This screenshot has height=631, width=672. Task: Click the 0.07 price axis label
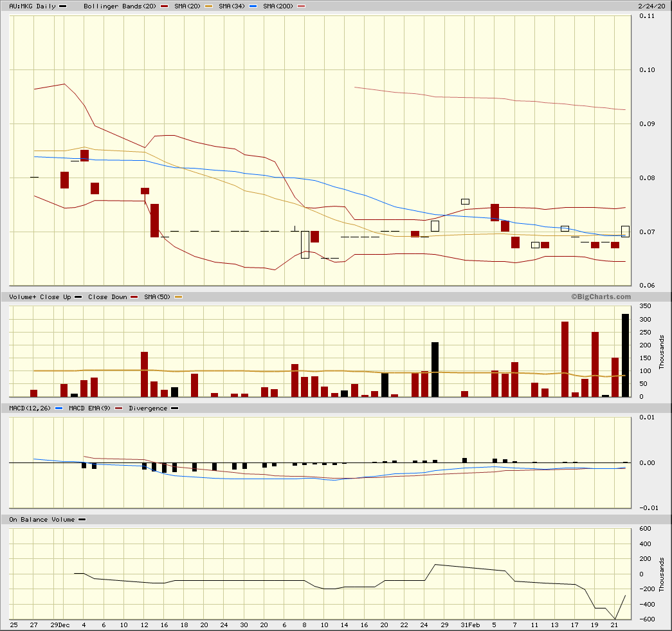click(647, 232)
